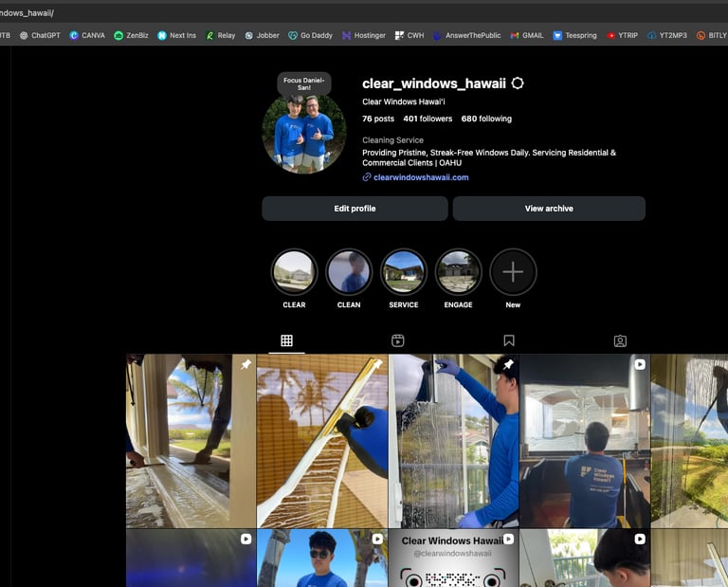The width and height of the screenshot is (728, 587).
Task: Click the Clear Windows Hawai'i display name
Action: coord(404,101)
